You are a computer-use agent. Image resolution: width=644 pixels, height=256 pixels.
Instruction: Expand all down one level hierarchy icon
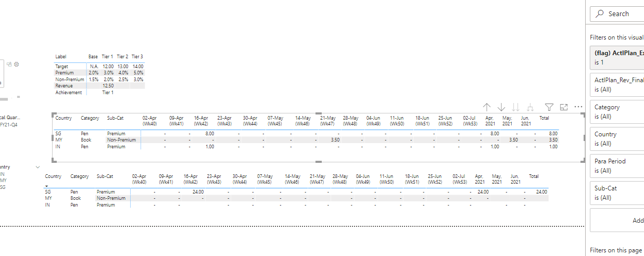[531, 107]
